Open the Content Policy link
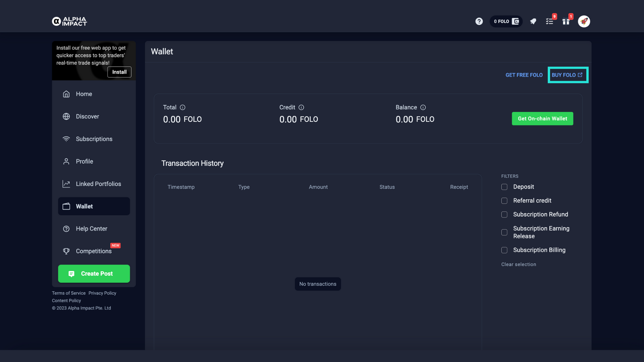This screenshot has height=362, width=644. point(66,301)
